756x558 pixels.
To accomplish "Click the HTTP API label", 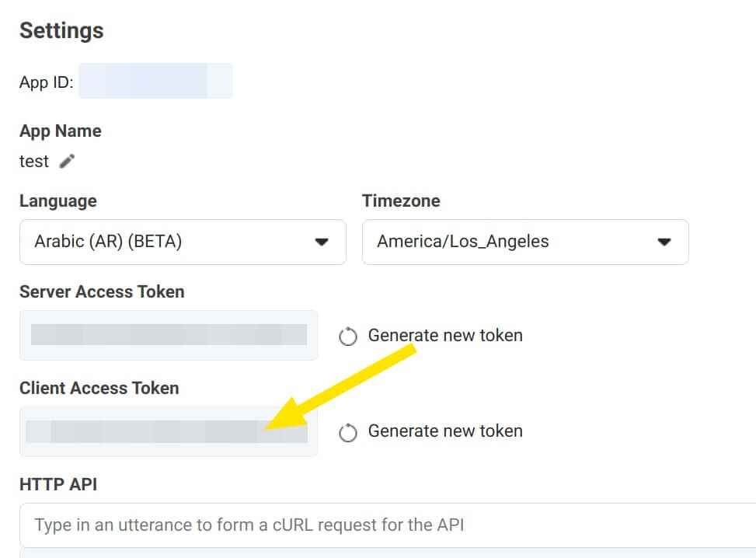I will click(57, 484).
